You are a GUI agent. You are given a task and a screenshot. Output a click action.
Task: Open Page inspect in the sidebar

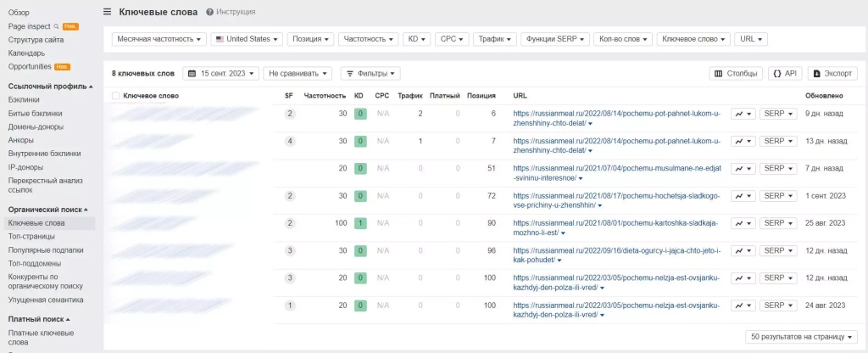click(30, 26)
